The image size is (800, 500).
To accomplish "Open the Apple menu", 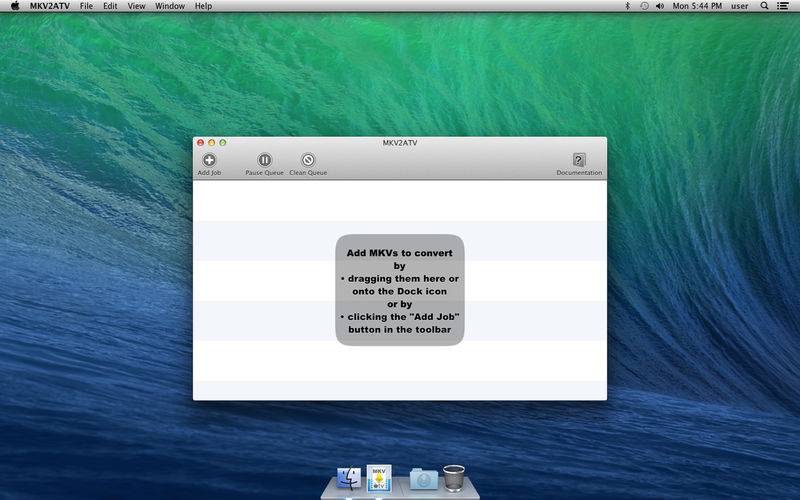I will pyautogui.click(x=15, y=6).
